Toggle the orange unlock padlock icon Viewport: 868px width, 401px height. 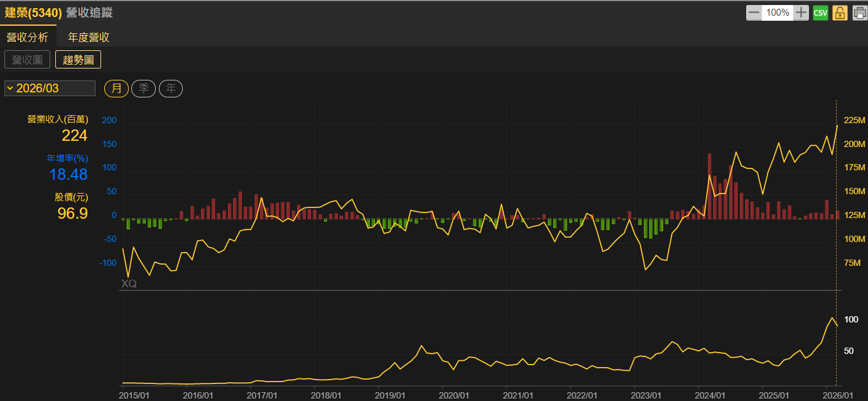coord(840,13)
